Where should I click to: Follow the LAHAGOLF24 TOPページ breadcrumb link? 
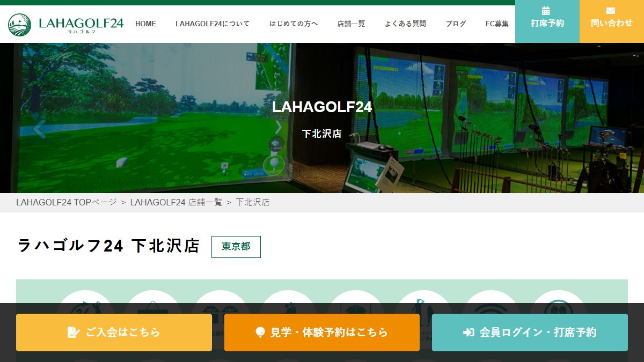66,202
